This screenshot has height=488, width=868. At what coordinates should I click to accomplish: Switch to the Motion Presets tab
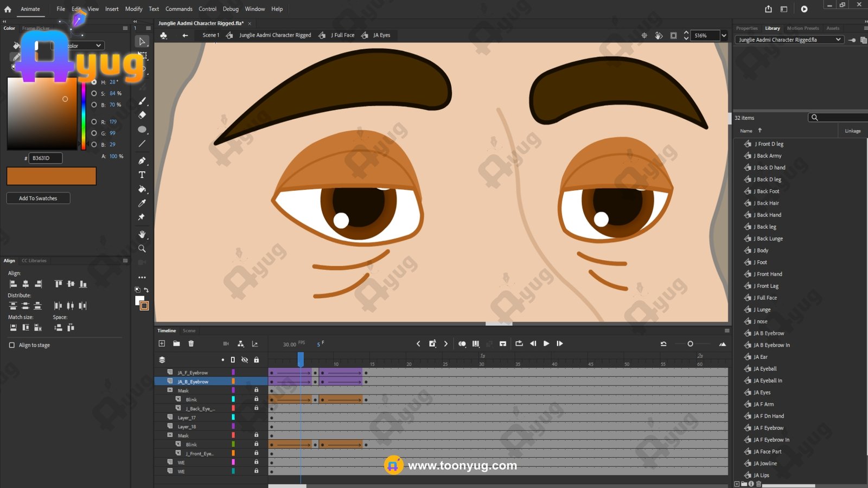802,28
